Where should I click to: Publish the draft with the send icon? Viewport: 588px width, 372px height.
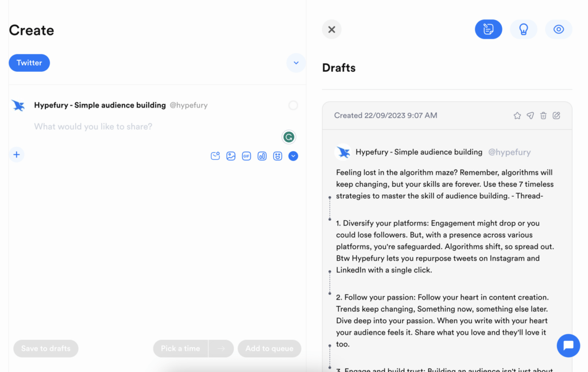click(x=530, y=115)
